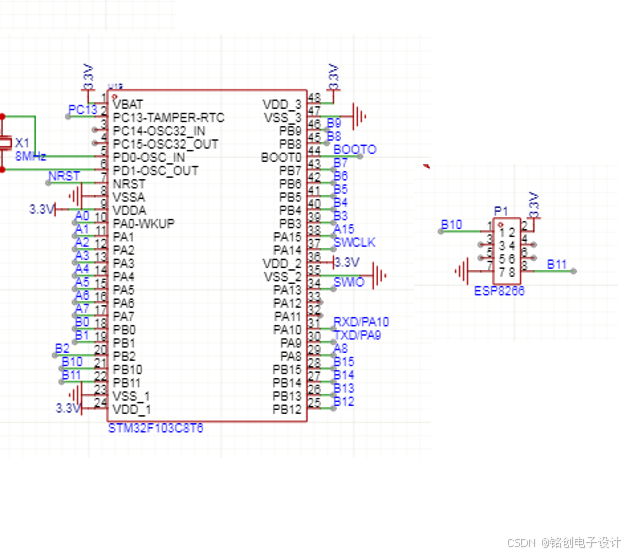This screenshot has width=627, height=554.
Task: Select the P1 designator text
Action: [x=501, y=211]
